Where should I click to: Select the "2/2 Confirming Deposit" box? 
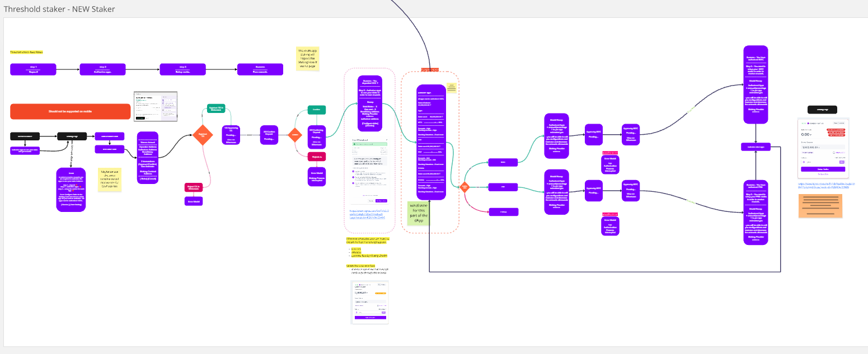coord(317,138)
